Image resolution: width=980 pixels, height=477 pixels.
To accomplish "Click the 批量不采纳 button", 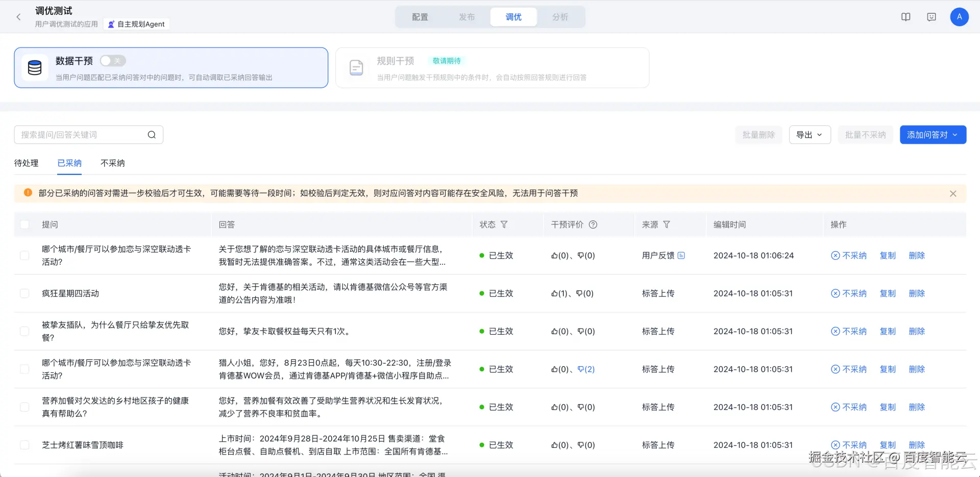I will 865,135.
